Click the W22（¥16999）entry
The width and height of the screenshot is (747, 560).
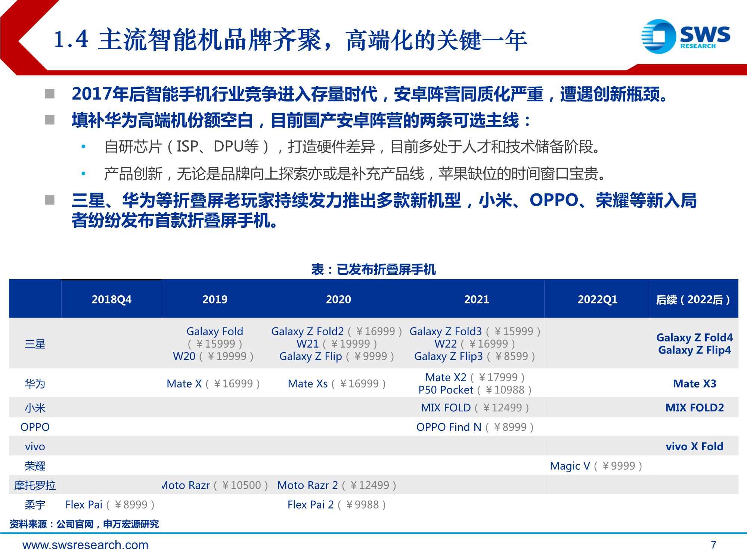point(475,343)
